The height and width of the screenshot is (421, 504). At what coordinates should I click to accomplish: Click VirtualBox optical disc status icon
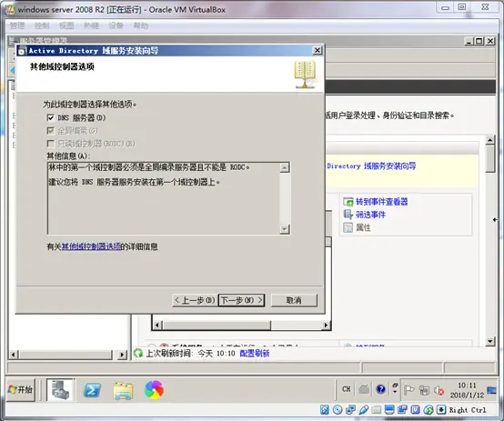[338, 410]
